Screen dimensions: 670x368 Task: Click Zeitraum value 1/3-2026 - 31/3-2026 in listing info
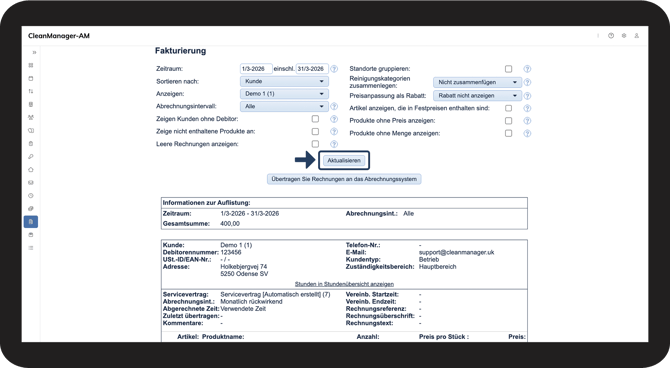[250, 213]
